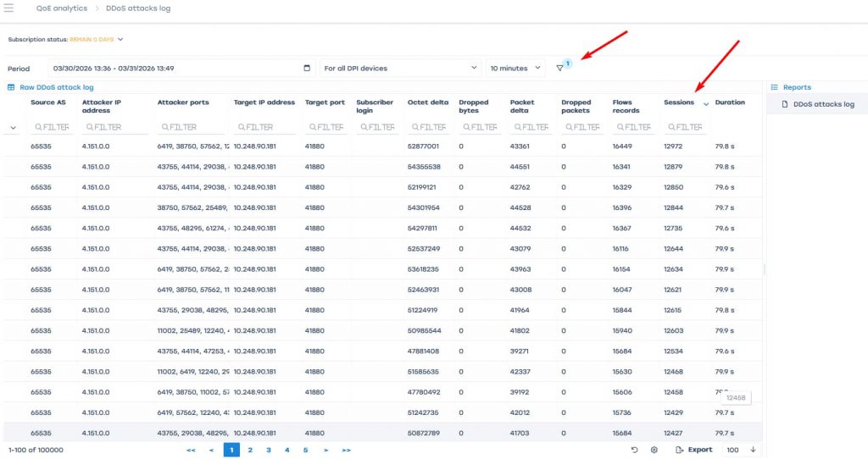Click packet delta value 41964
The height and width of the screenshot is (459, 868).
point(520,310)
